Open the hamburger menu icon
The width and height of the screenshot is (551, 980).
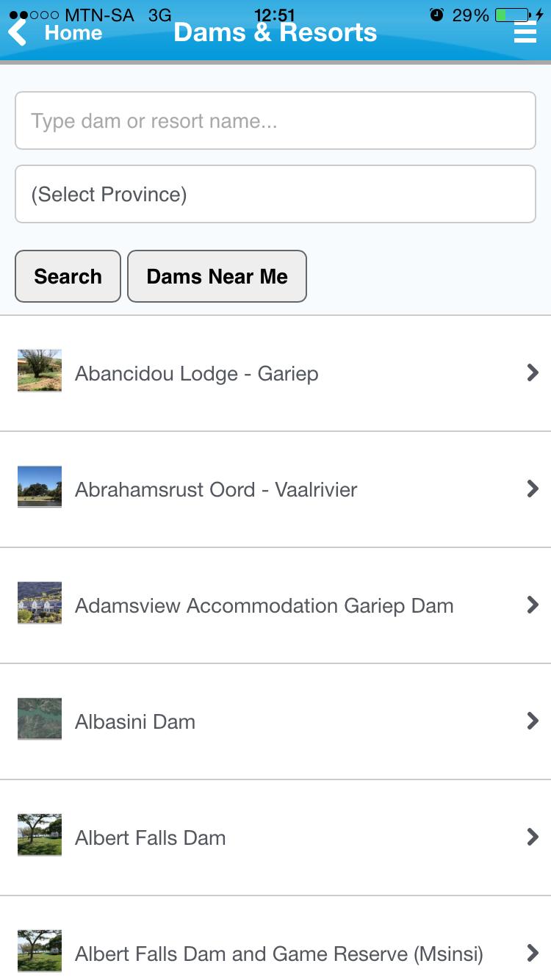tap(525, 32)
